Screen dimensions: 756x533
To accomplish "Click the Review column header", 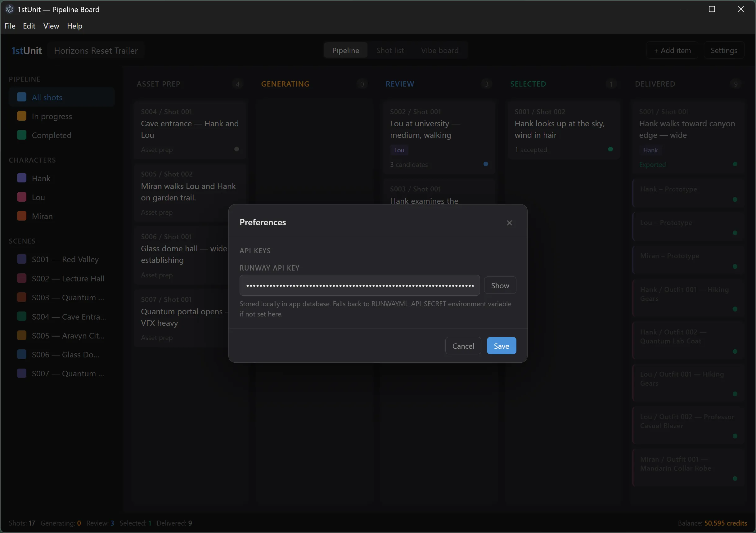I will pos(400,84).
